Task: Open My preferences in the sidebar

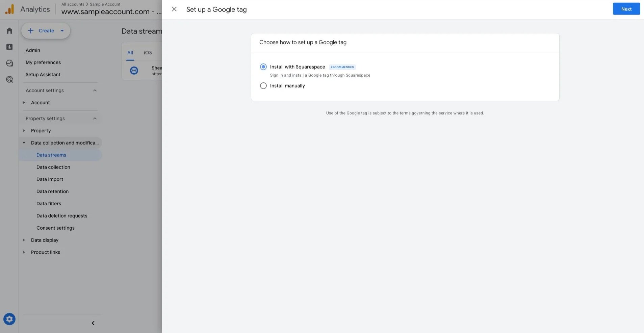Action: [43, 62]
